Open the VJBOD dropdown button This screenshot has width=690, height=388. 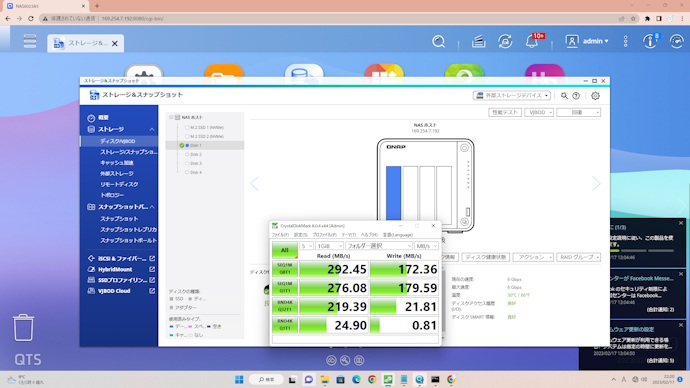pos(539,113)
